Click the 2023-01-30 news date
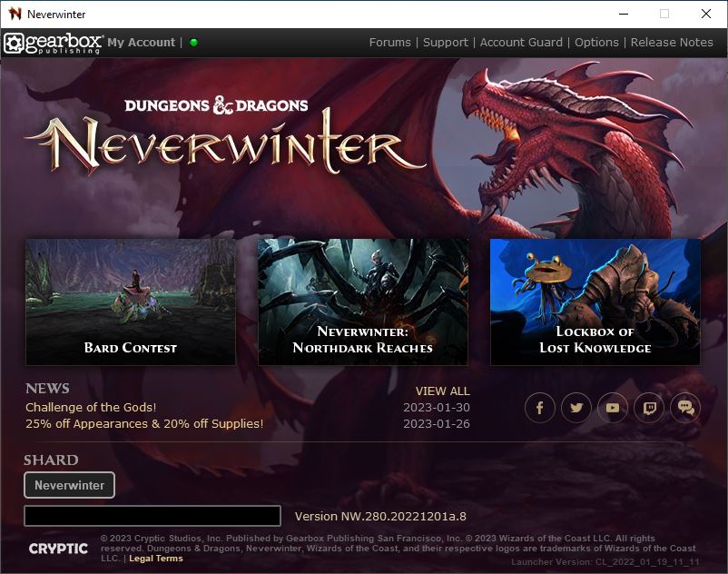The height and width of the screenshot is (574, 728). 437,407
